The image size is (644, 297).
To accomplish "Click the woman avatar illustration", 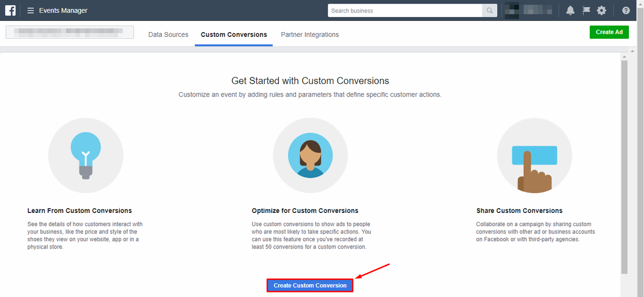I will coord(310,156).
